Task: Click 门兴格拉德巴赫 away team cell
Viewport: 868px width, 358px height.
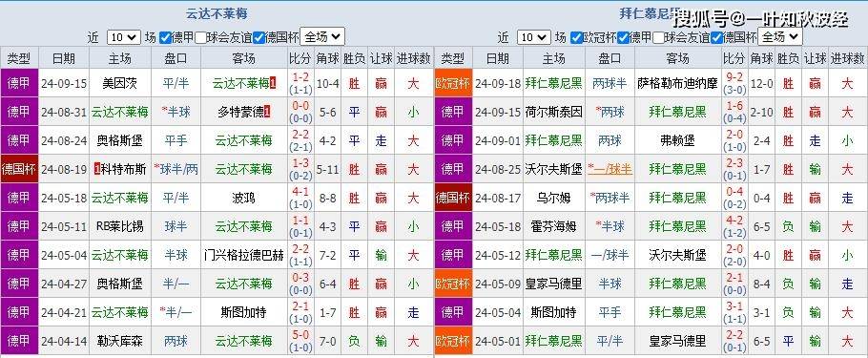Action: point(244,255)
